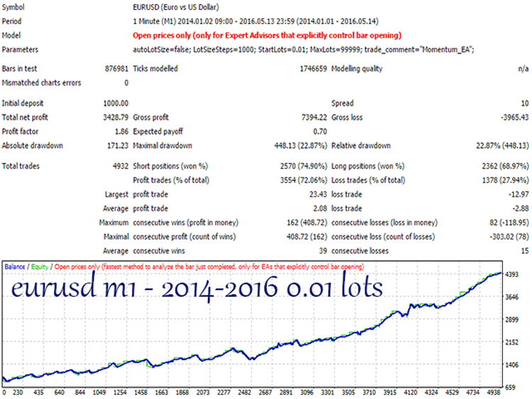Click the Balance legend label on chart
532x399 pixels.
[15, 266]
